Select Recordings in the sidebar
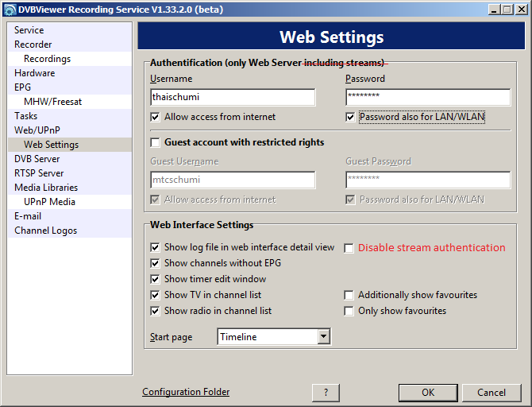This screenshot has width=532, height=407. (47, 59)
